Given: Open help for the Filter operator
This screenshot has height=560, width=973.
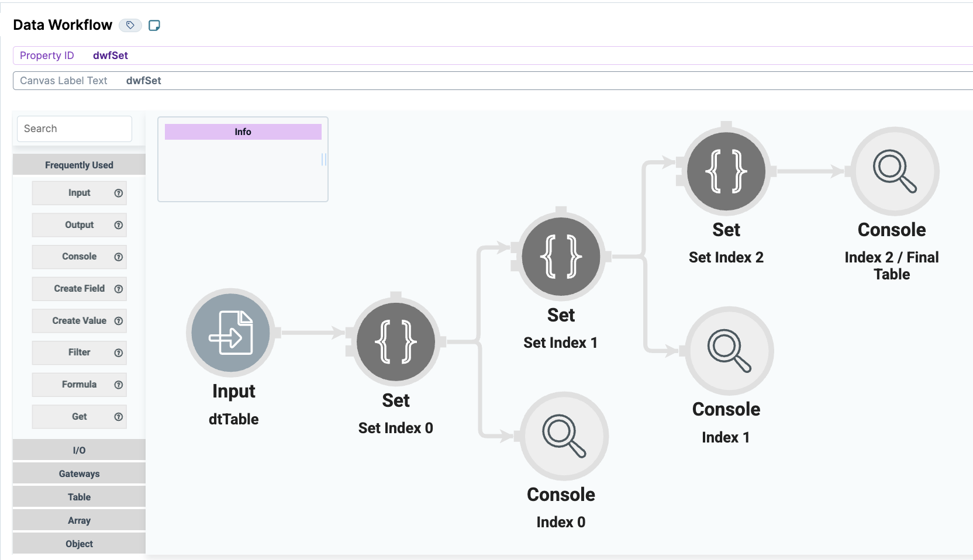Looking at the screenshot, I should pyautogui.click(x=119, y=353).
